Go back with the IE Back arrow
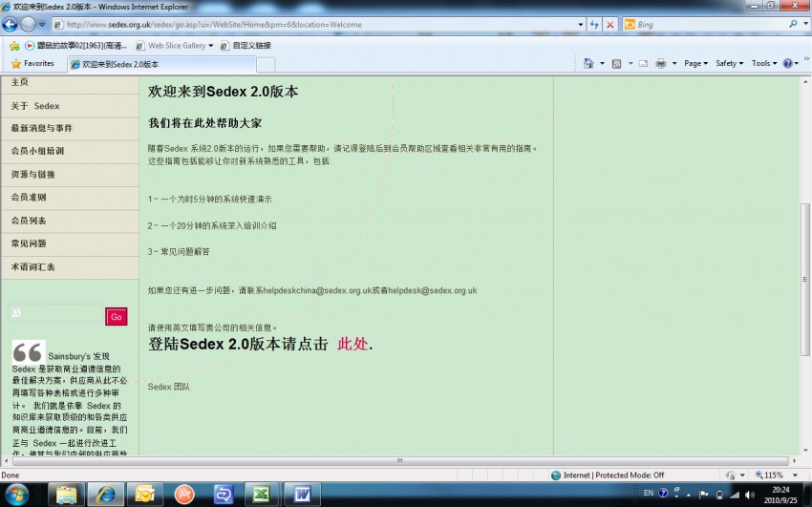The image size is (812, 507). pos(10,24)
